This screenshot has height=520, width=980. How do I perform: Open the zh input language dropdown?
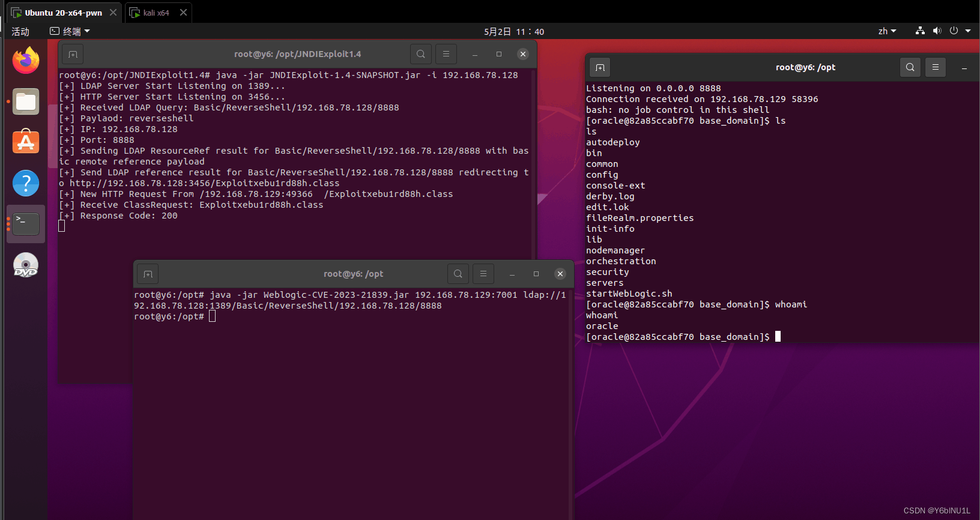887,31
